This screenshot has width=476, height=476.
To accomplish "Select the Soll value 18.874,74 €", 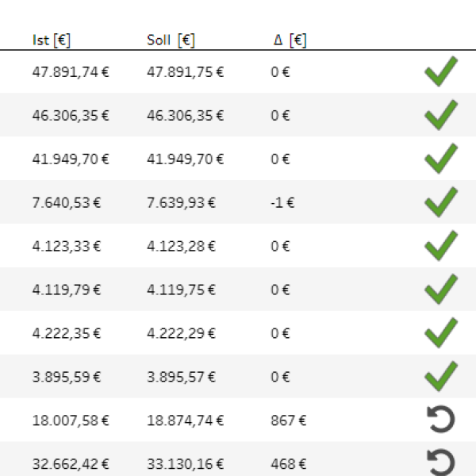I will click(x=185, y=420).
